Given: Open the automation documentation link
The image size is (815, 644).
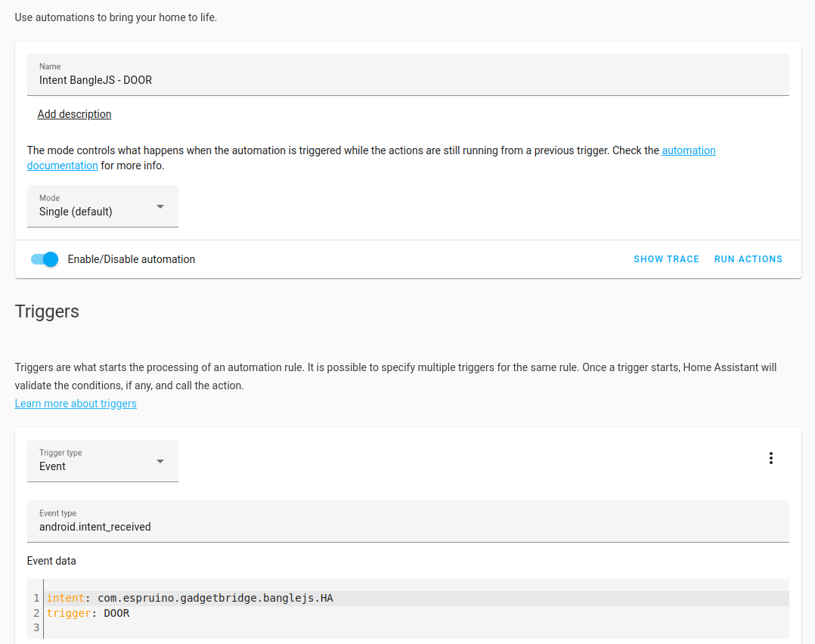Looking at the screenshot, I should pos(688,150).
